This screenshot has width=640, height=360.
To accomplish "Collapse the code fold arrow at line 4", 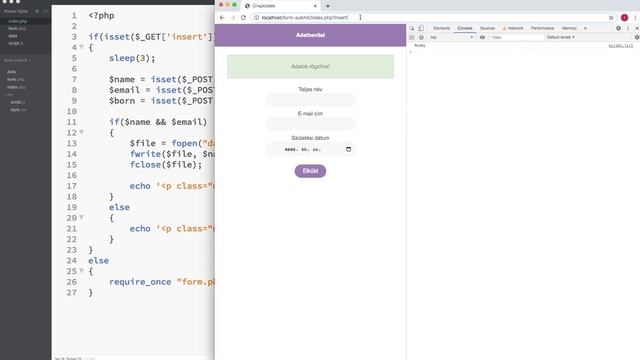I will click(x=81, y=47).
